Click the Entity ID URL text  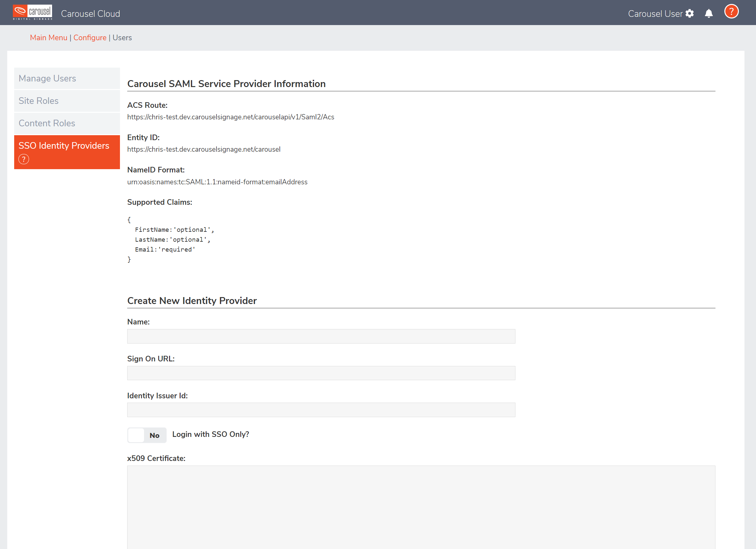(204, 149)
